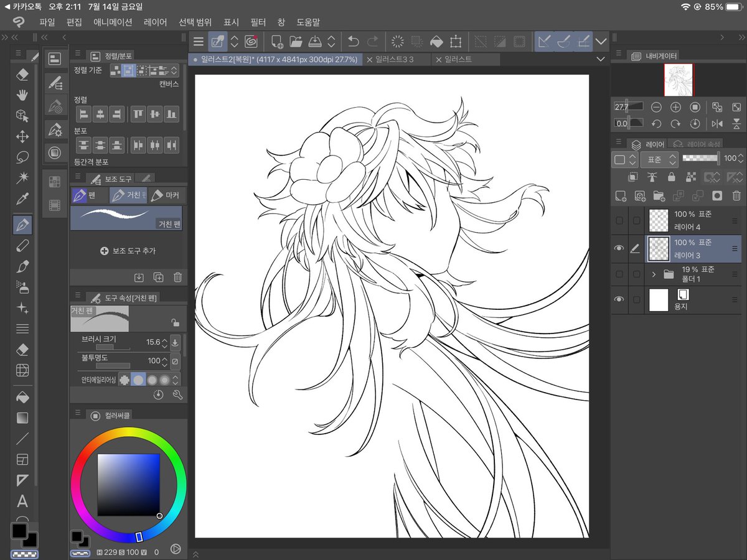Open 애니메이션 menu
747x560 pixels.
click(113, 22)
